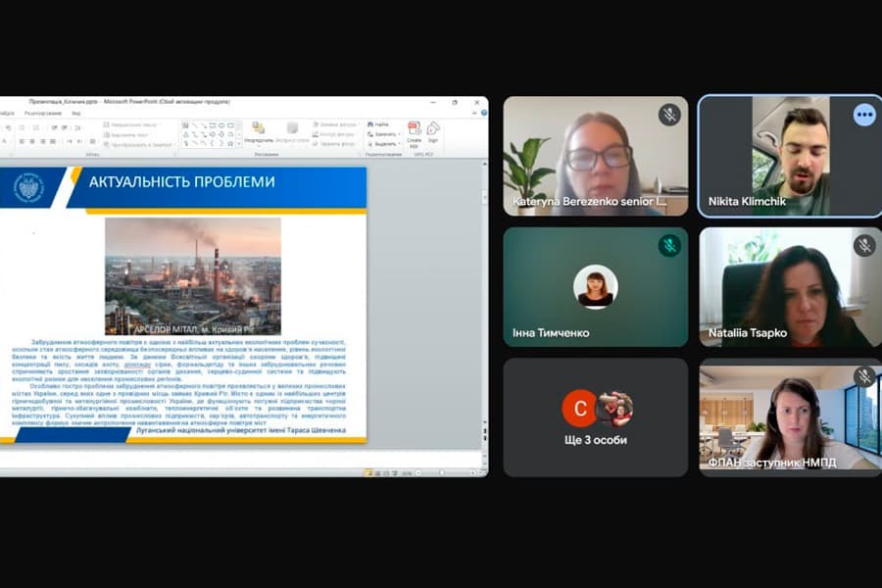Open the Вид (View) ribbon tab
Screen dimensions: 882x588
click(x=75, y=113)
